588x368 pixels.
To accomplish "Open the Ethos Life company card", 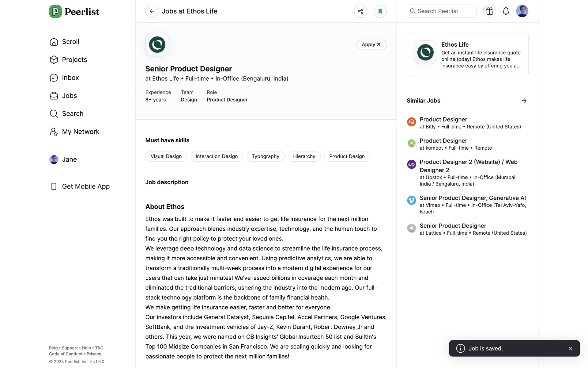I will [467, 55].
